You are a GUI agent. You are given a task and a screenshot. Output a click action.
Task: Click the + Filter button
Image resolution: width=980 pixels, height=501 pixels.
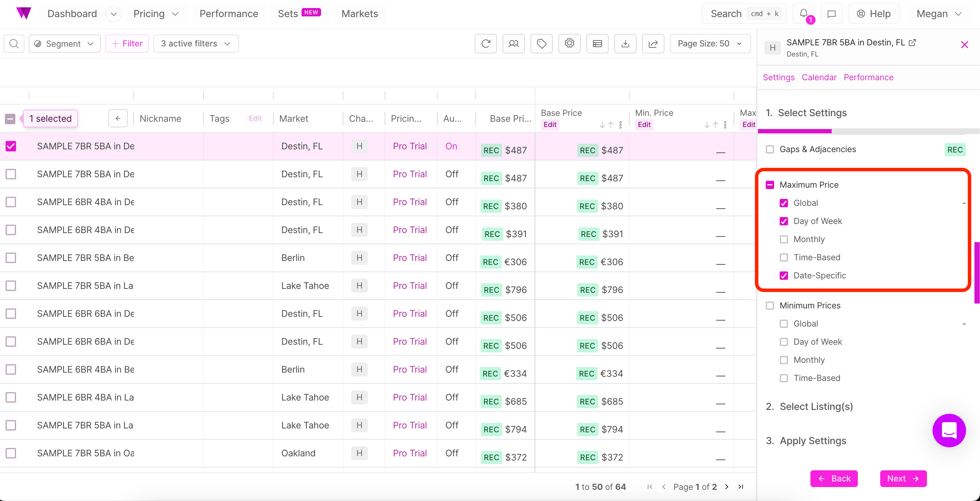(127, 43)
